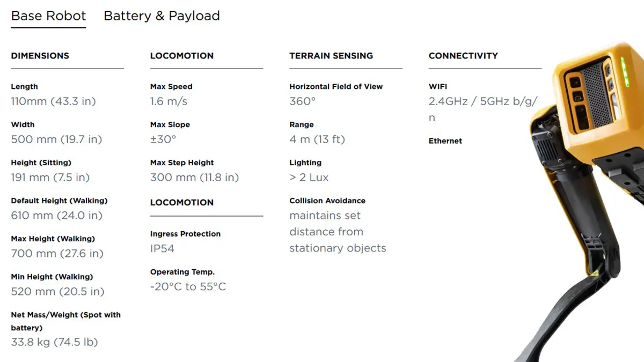The image size is (644, 362).
Task: Click the Horizontal Field of View label
Action: pos(336,86)
